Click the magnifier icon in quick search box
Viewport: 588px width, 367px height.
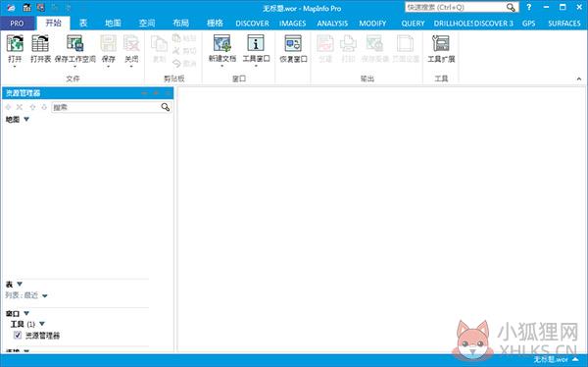coord(511,7)
